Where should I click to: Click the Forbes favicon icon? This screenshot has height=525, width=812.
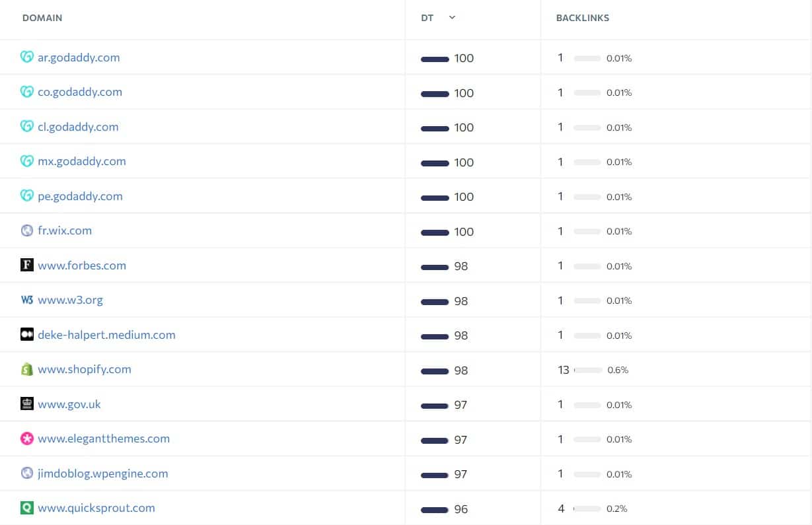(x=26, y=265)
